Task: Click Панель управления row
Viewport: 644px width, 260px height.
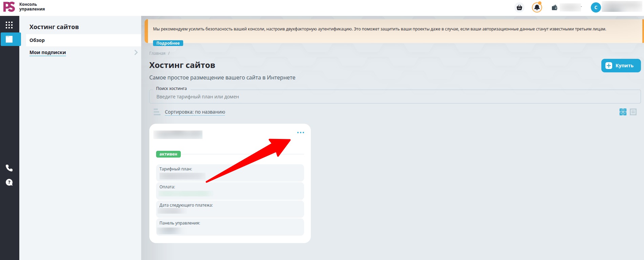Action: (x=230, y=227)
